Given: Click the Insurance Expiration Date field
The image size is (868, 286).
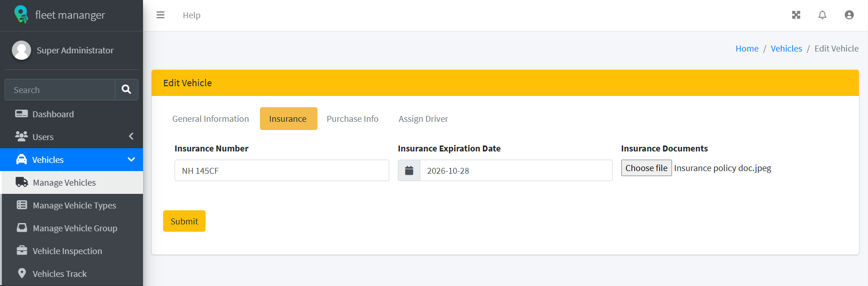Looking at the screenshot, I should pos(515,171).
